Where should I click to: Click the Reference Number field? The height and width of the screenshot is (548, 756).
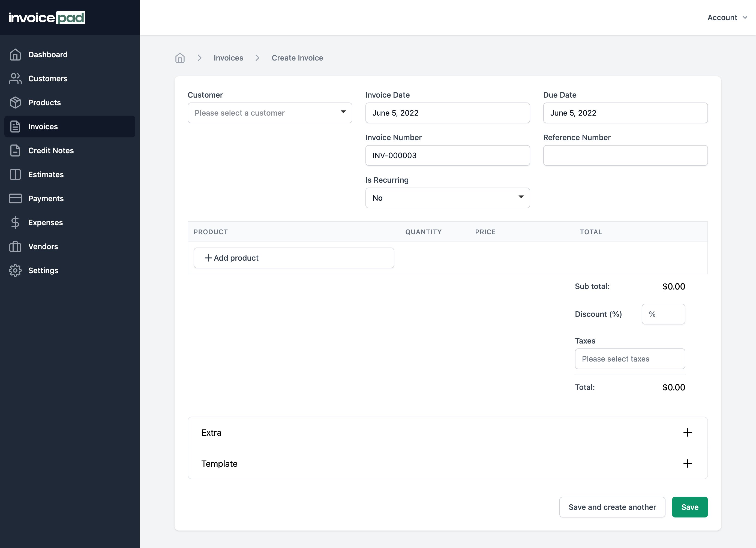pos(625,155)
